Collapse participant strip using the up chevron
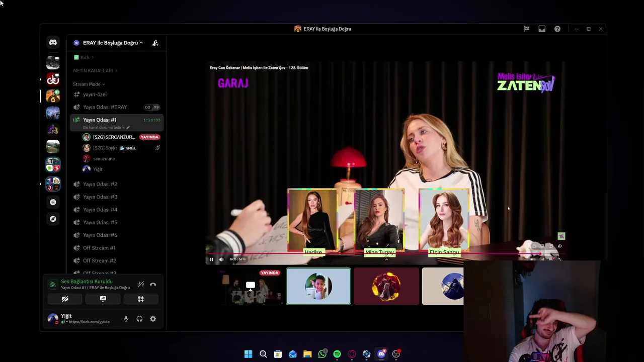 (386, 260)
